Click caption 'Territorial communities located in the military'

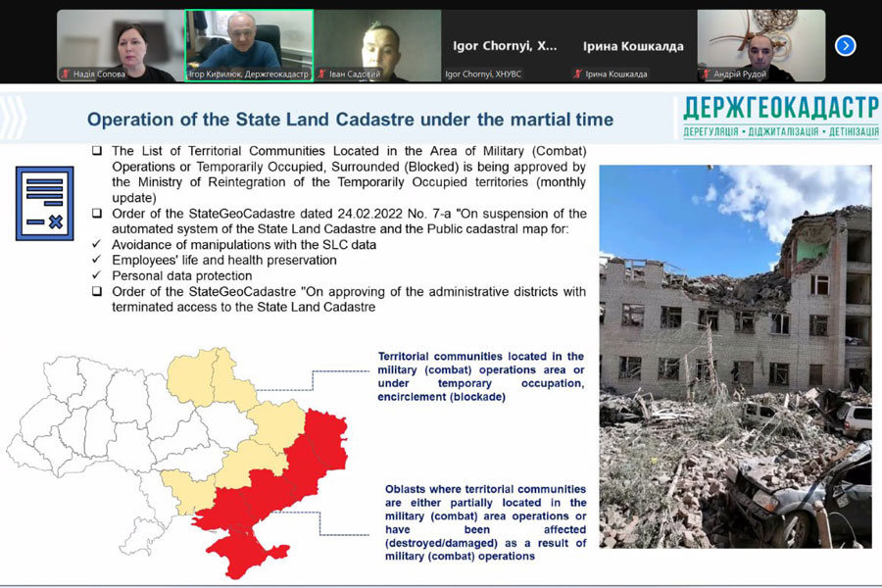(481, 376)
